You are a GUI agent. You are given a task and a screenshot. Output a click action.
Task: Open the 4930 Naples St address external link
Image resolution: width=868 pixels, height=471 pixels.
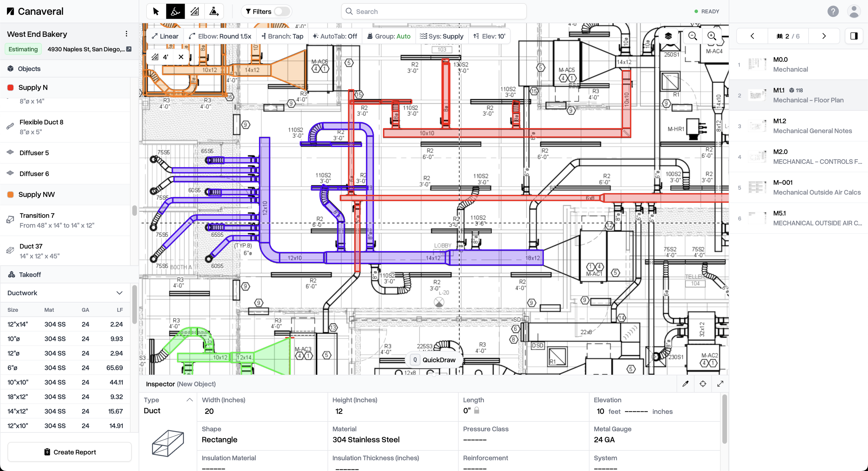click(129, 49)
